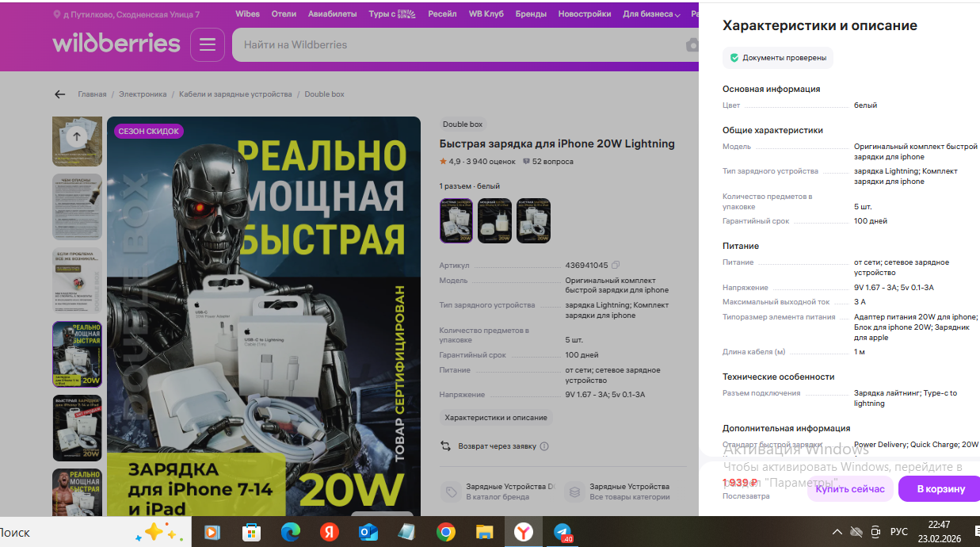Select the first selected color variant thumbnail
Viewport: 980px width, 547px height.
point(456,220)
